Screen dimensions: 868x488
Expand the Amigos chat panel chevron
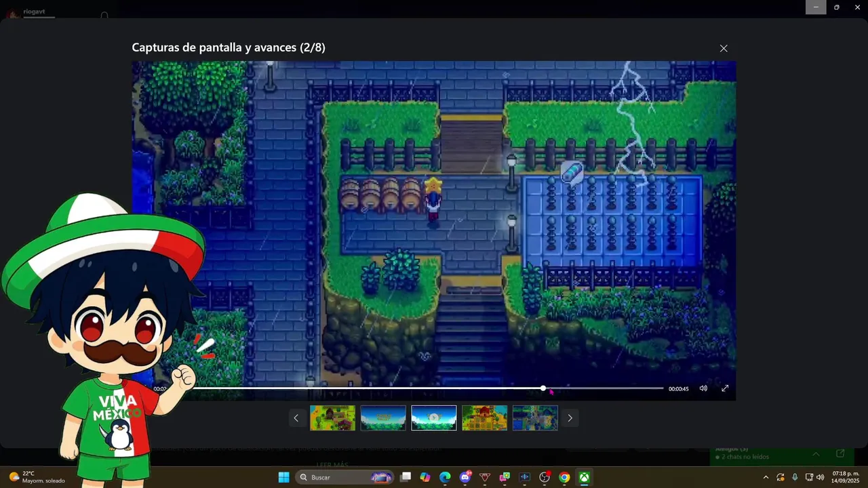[x=816, y=453]
